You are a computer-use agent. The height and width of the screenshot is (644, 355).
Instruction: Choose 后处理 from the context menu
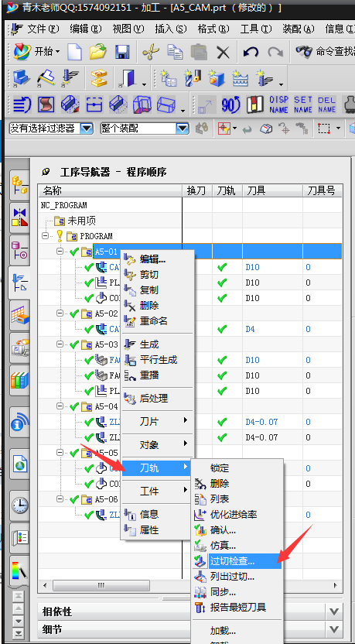[x=154, y=399]
